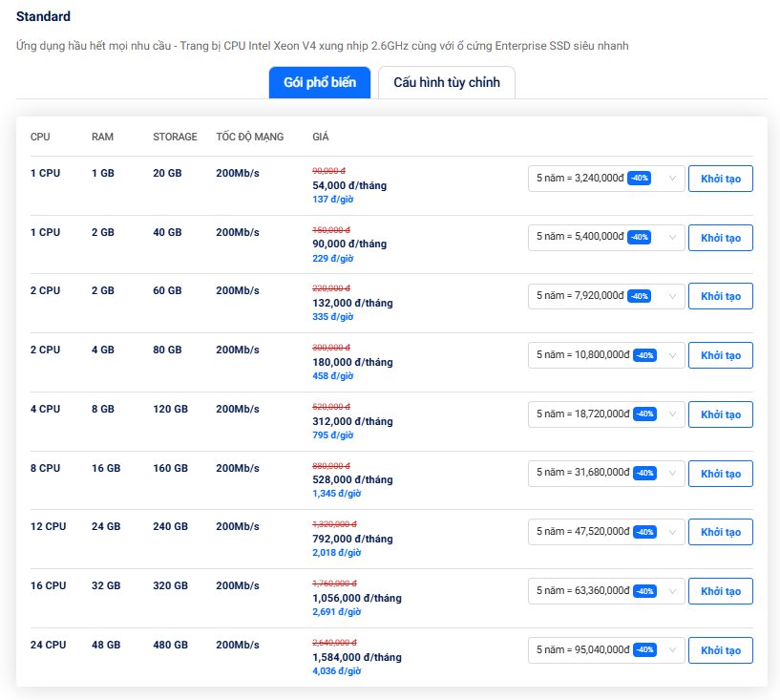Click the 312,000 đ/tháng price
This screenshot has height=700, width=780.
pos(352,421)
